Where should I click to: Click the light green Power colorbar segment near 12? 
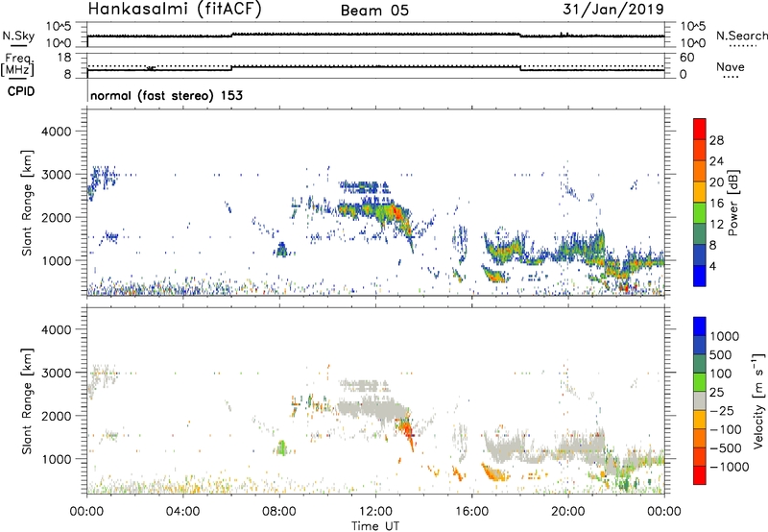(700, 212)
